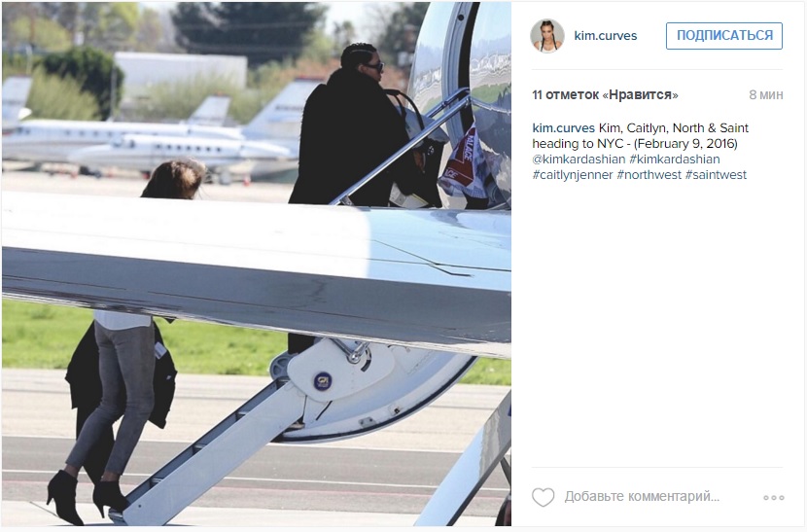
Task: Open the three-dots more options menu
Action: coord(774,498)
